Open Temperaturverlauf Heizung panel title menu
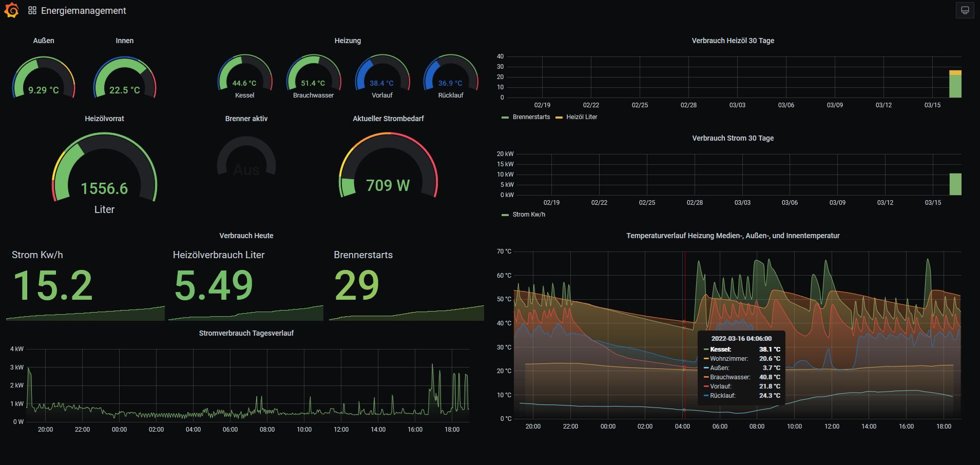 point(733,236)
